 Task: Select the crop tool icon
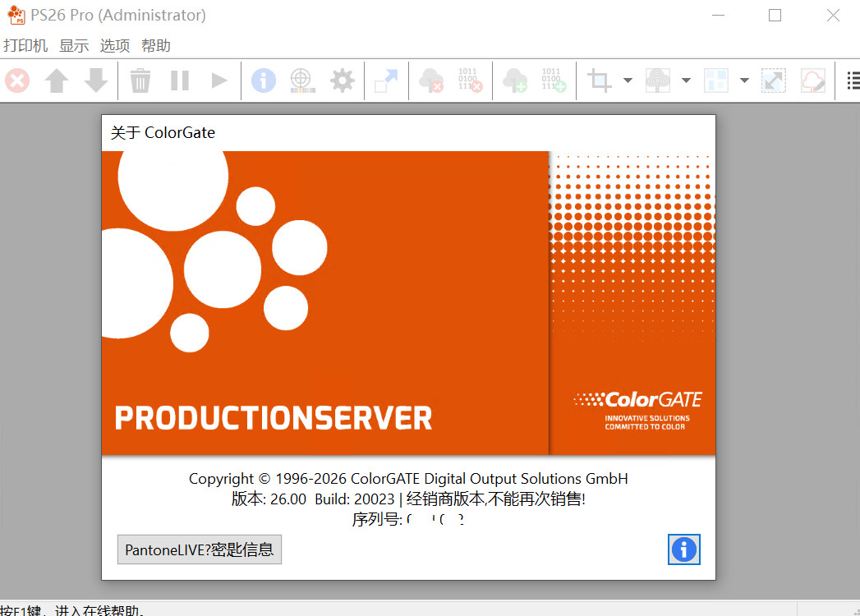click(x=599, y=80)
